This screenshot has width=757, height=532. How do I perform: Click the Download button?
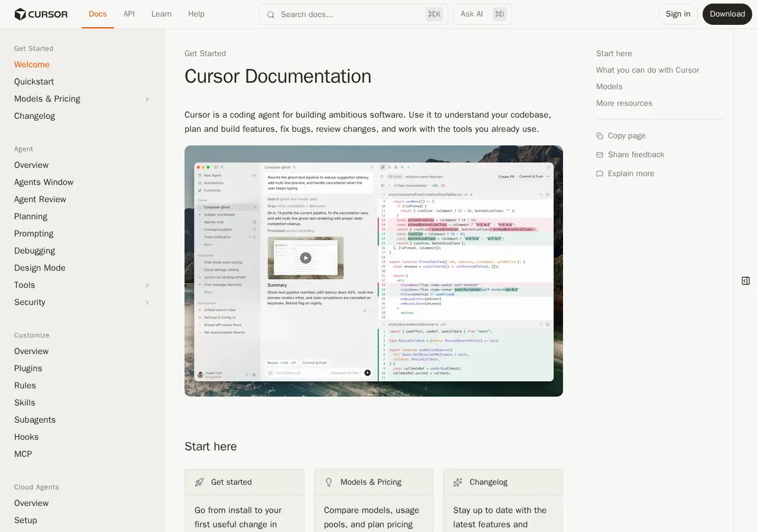pos(727,14)
